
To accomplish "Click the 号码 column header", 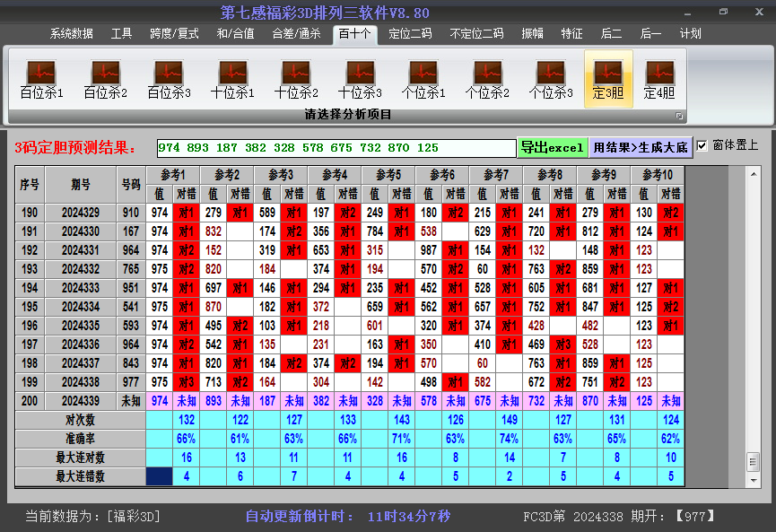I will [131, 185].
